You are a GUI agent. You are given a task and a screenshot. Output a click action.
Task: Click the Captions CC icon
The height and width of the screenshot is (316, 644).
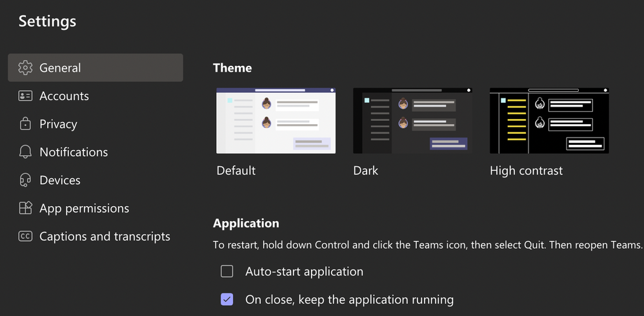point(25,236)
